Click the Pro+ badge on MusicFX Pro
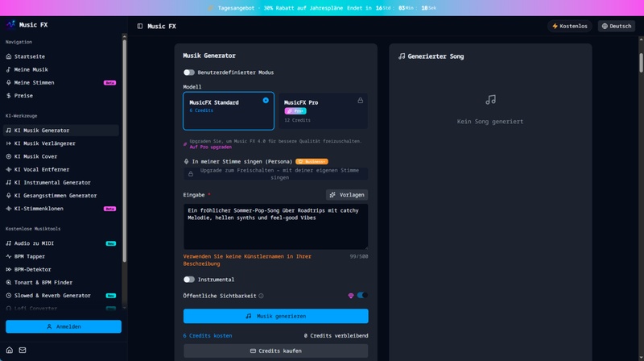Screen dimensions: 644x361 click(x=295, y=111)
